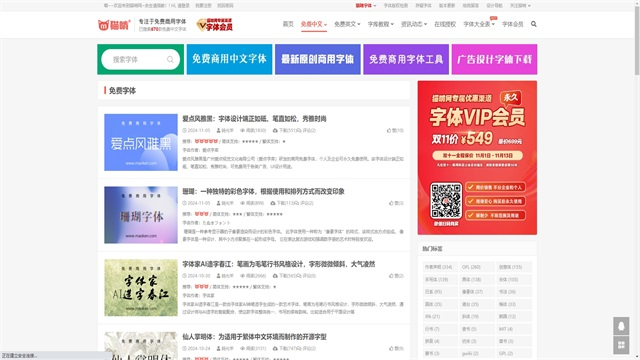Image resolution: width=640 pixels, height=360 pixels.
Task: Click like icon on 字体家AI造字春江 article
Action: tap(391, 276)
